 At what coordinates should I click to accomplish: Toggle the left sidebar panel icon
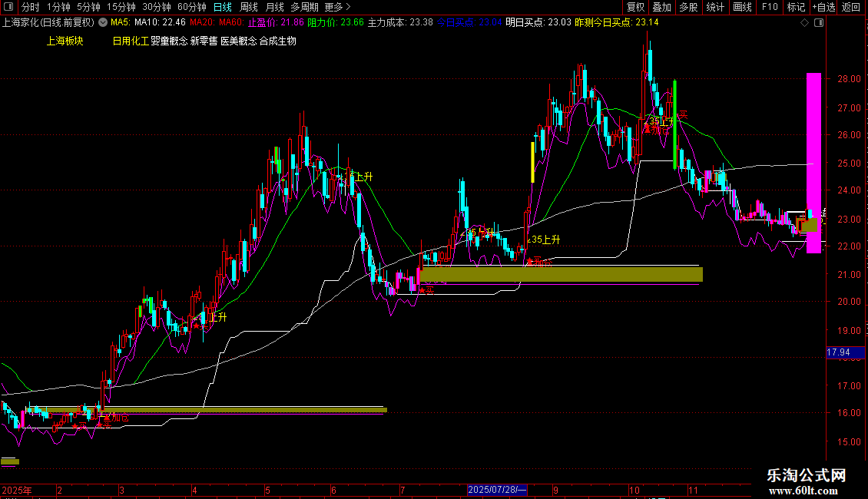tap(8, 7)
